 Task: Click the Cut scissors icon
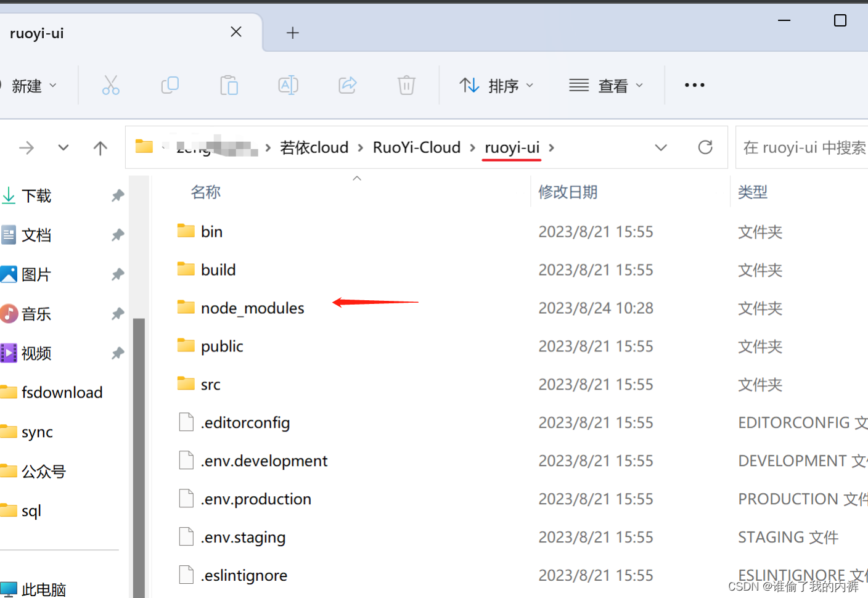point(111,85)
